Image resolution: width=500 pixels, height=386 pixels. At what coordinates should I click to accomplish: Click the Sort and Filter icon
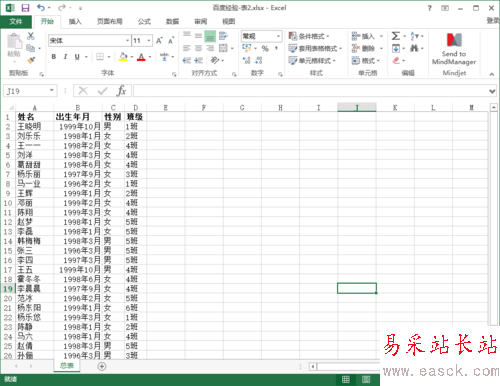414,36
